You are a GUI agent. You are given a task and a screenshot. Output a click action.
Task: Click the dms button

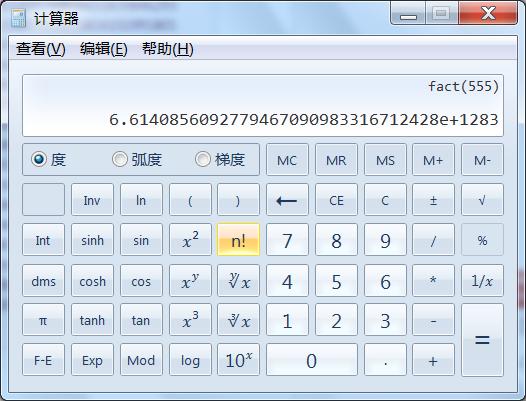(x=43, y=281)
